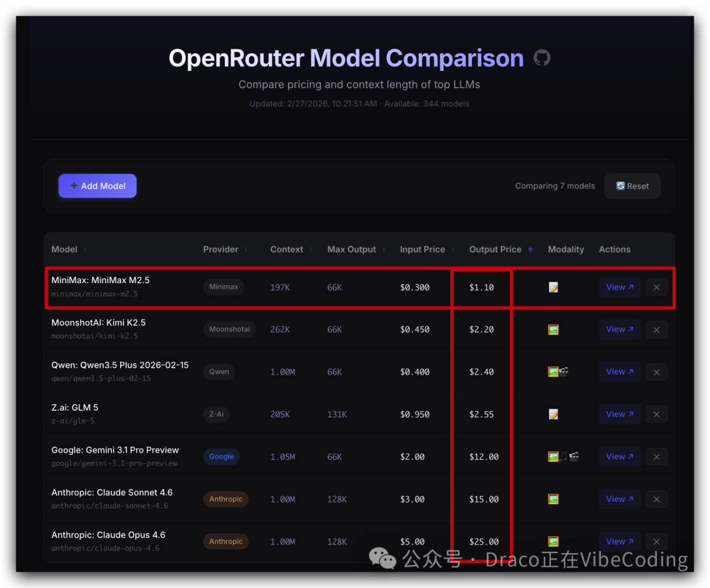Click MiniMax input price $0.300
Screen dimensions: 710x588
click(415, 288)
